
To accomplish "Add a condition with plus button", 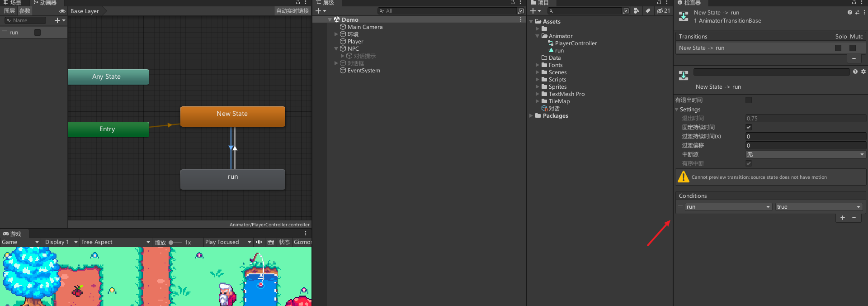I will [843, 218].
